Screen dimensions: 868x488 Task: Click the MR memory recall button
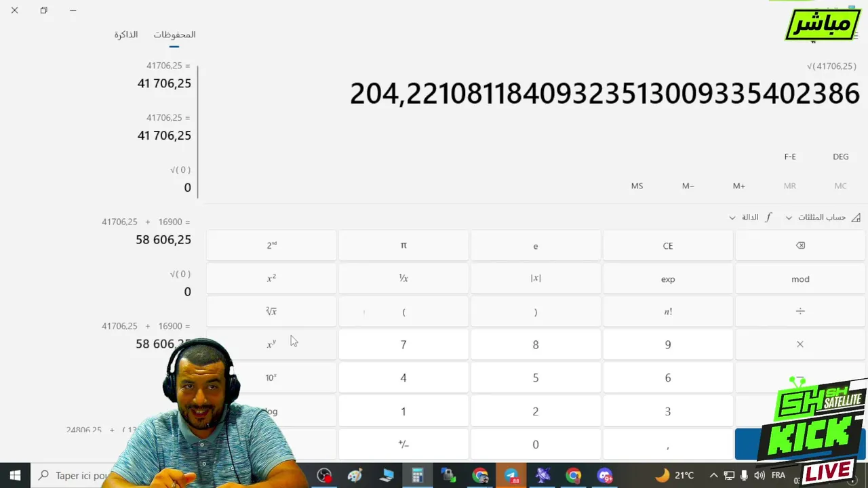click(x=790, y=186)
